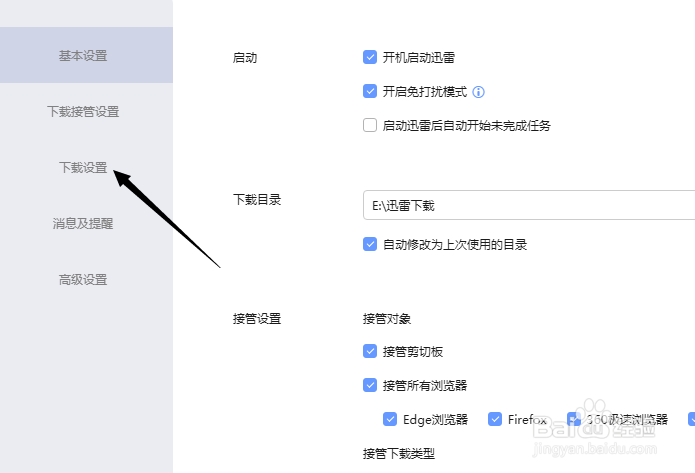This screenshot has height=473, width=695.
Task: Open 高级设置 in the sidebar
Action: coord(83,279)
